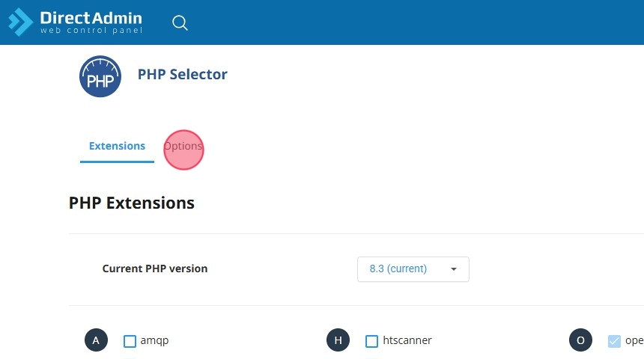Click the "web control panel" tagline
This screenshot has height=359, width=644.
tap(91, 31)
